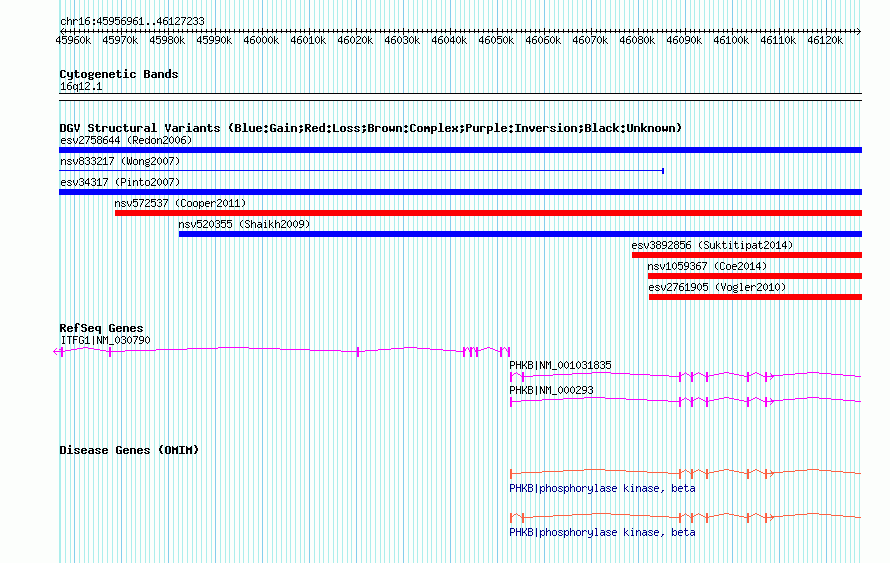The width and height of the screenshot is (890, 563).
Task: Click the chr16:45956961..46127233 region label
Action: 132,21
